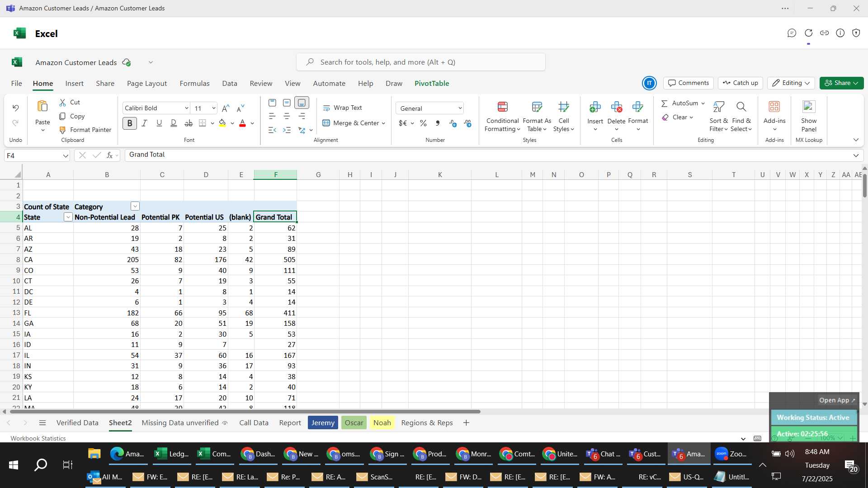Open the font name dropdown
The height and width of the screenshot is (488, 868).
click(186, 108)
